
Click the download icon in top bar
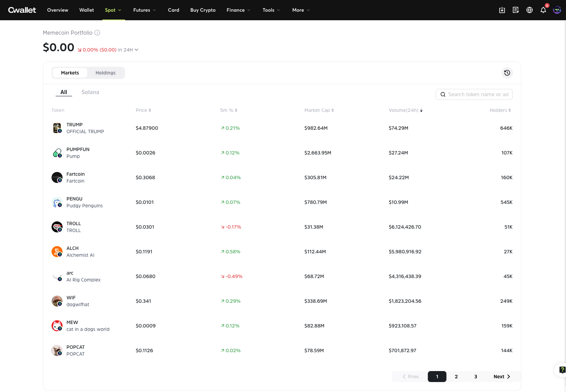tap(502, 10)
